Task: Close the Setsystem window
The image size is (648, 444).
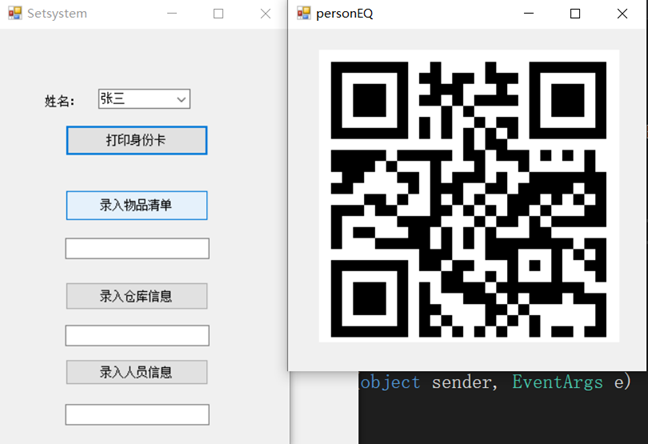Action: click(x=265, y=14)
